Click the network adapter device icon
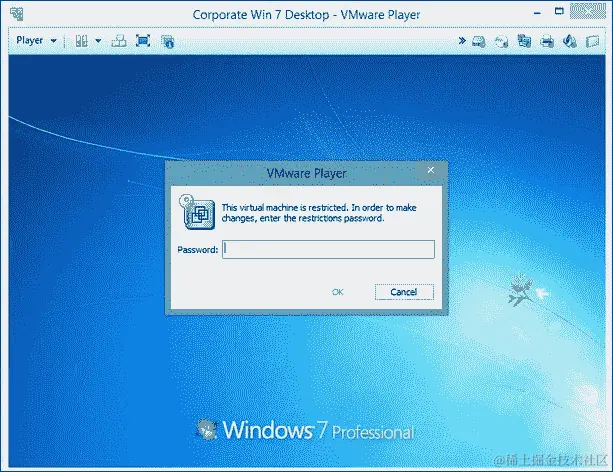 [524, 41]
